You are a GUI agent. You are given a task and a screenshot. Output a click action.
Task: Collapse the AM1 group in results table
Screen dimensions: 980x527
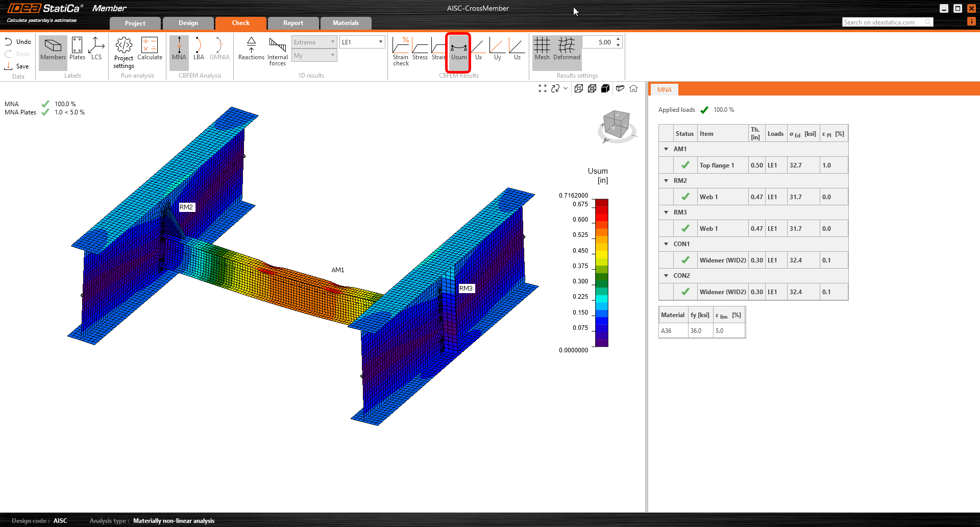click(x=666, y=149)
